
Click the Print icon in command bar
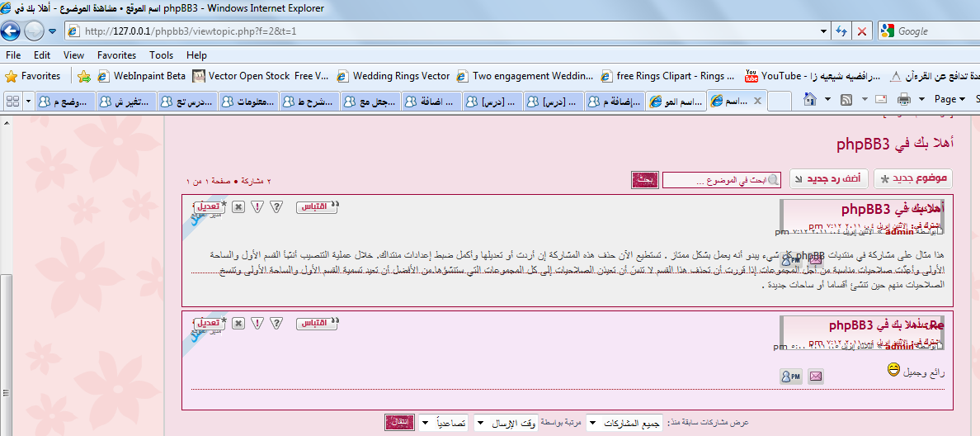pos(903,100)
